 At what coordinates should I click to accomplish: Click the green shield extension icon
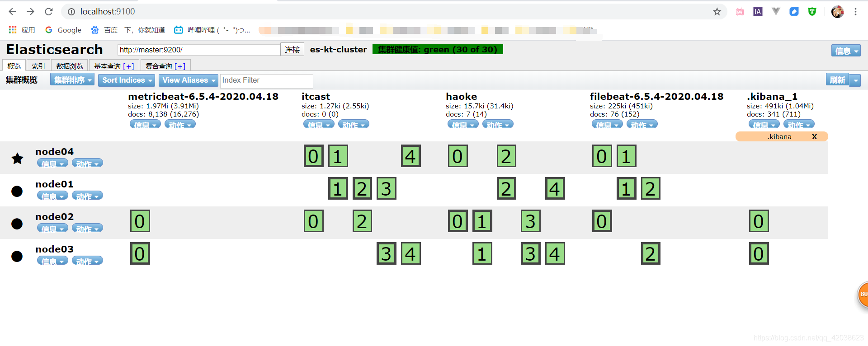click(x=812, y=12)
